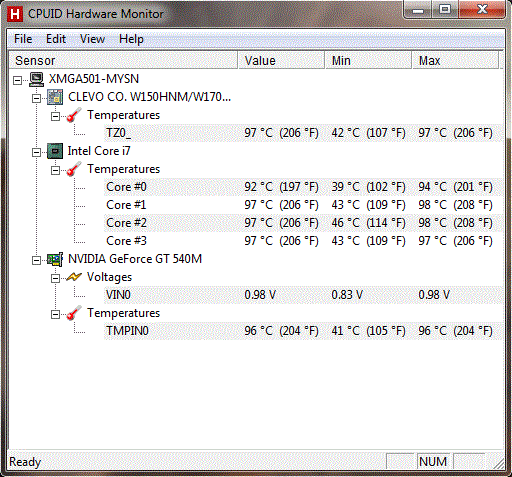The width and height of the screenshot is (512, 477).
Task: Click Core #0 value 92 °C (197 °F)
Action: tap(281, 187)
